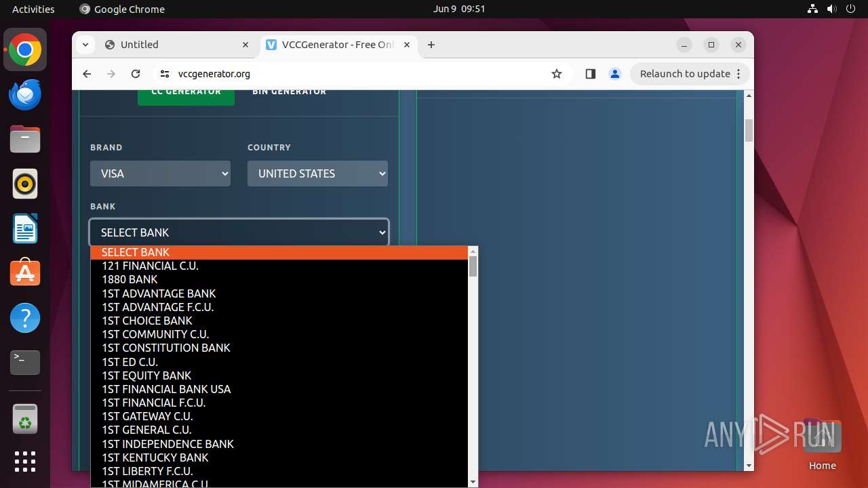Launch Thunderbird mail from the dock

[25, 95]
